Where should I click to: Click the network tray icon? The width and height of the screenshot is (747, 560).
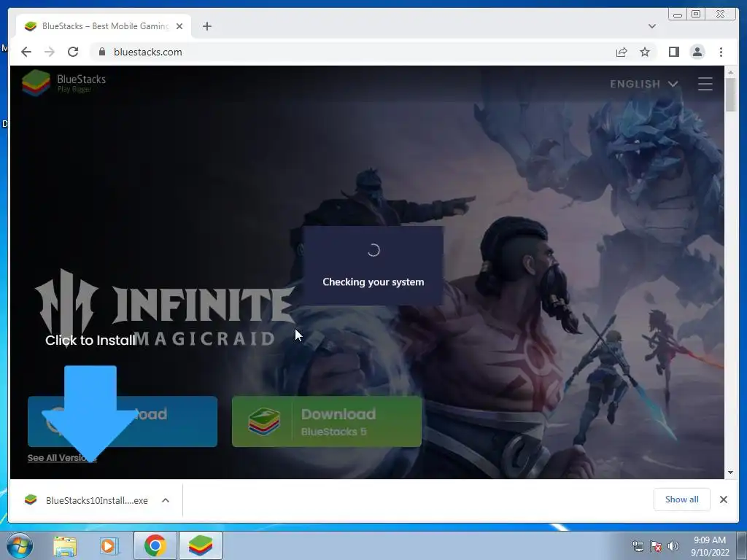[638, 546]
